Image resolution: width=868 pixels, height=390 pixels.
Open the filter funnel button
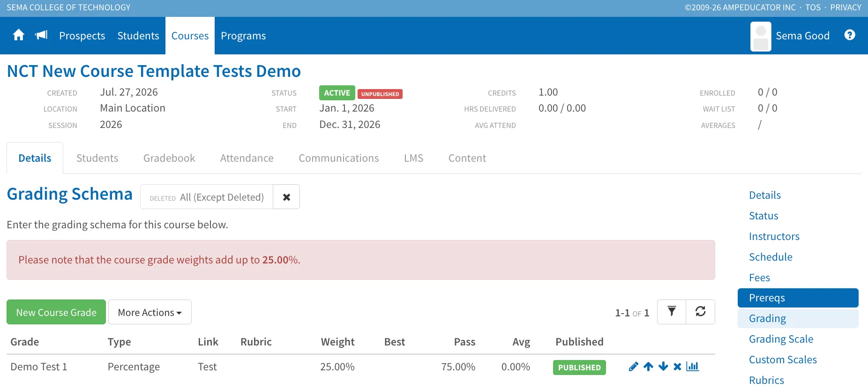click(x=672, y=312)
